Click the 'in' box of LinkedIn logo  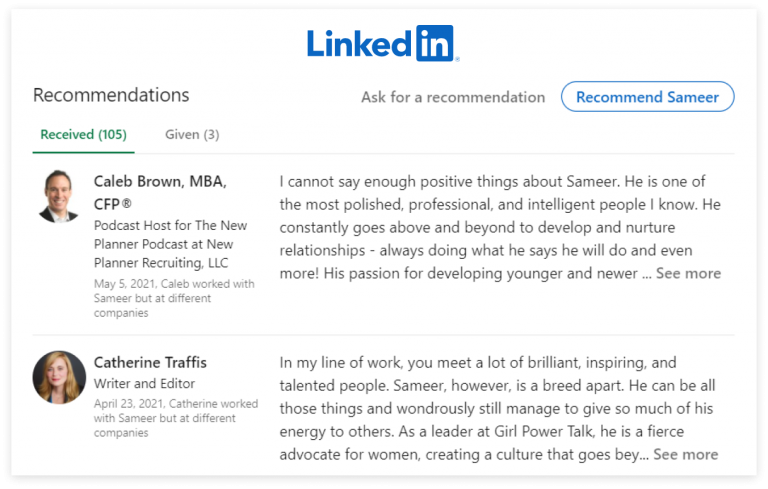432,43
